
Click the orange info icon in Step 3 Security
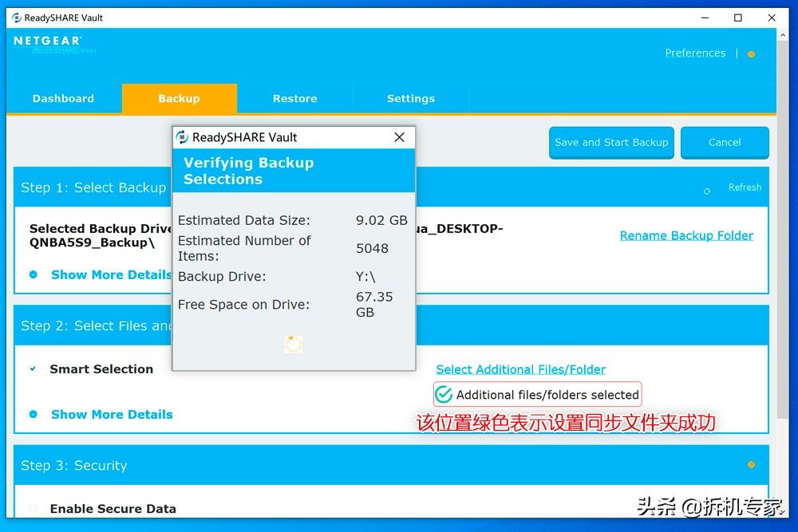[x=751, y=464]
